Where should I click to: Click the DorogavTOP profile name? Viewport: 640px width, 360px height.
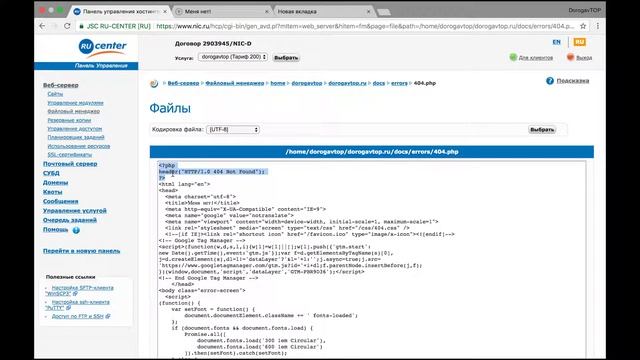click(584, 10)
